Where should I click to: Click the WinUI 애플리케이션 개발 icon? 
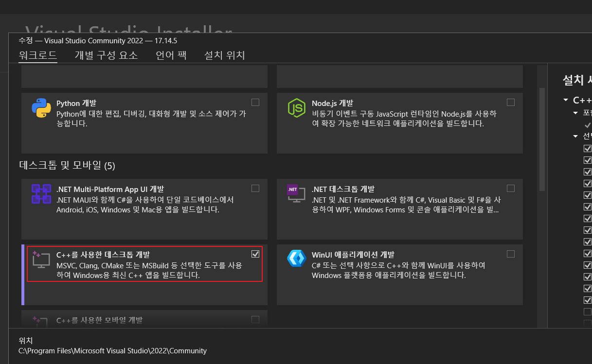coord(296,259)
